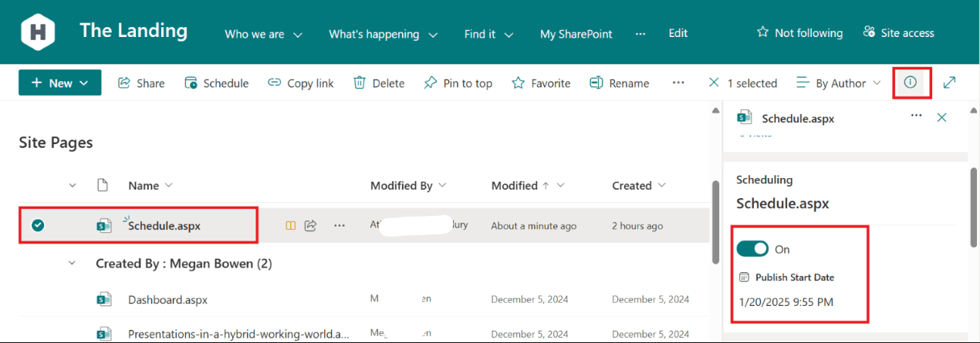Open the Modified column sort menu
The image size is (980, 343).
pyautogui.click(x=529, y=186)
